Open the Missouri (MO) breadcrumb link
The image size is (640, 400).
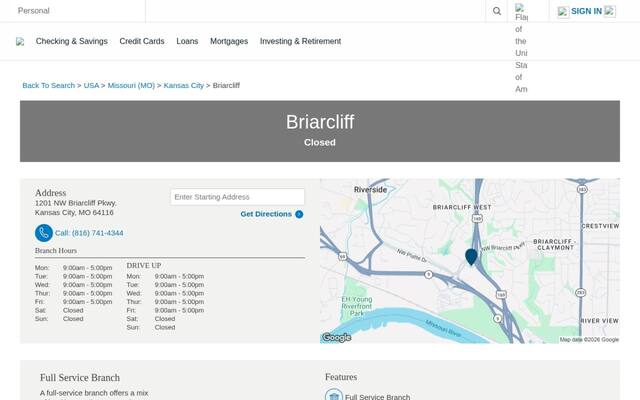131,85
